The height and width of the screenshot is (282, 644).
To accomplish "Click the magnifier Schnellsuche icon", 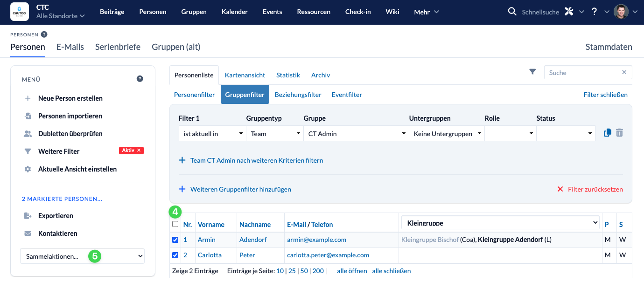I will [x=512, y=12].
